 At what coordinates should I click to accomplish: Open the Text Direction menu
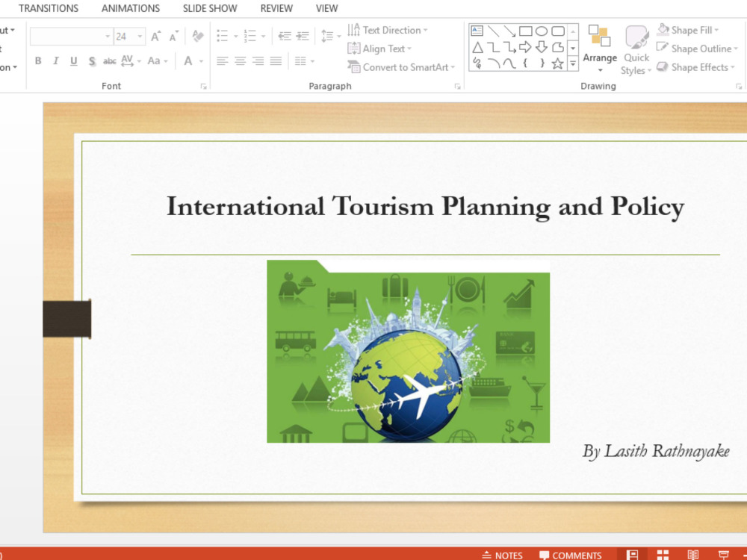coord(387,30)
